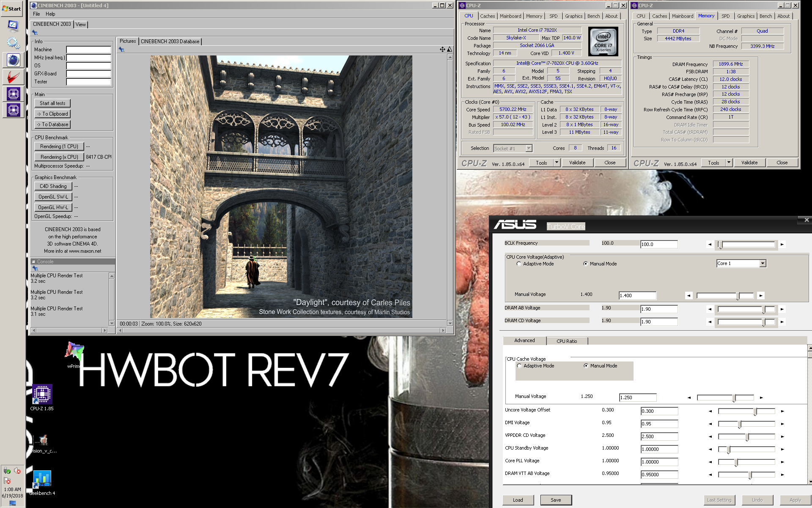Select Adaptive Mode for CPU Core Voltage
Image resolution: width=812 pixels, height=508 pixels.
(519, 264)
